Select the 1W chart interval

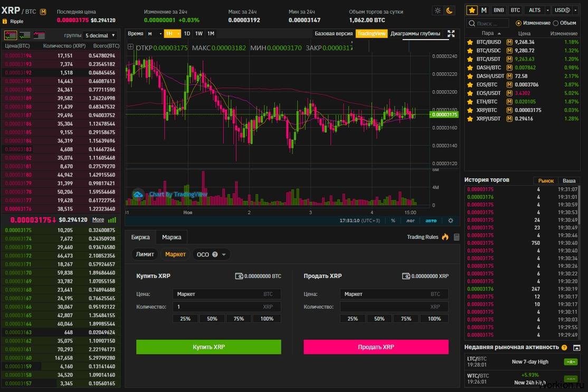click(x=199, y=34)
